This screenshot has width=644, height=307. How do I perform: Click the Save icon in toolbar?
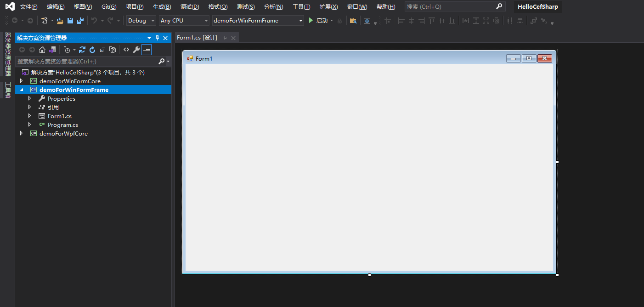pos(70,21)
